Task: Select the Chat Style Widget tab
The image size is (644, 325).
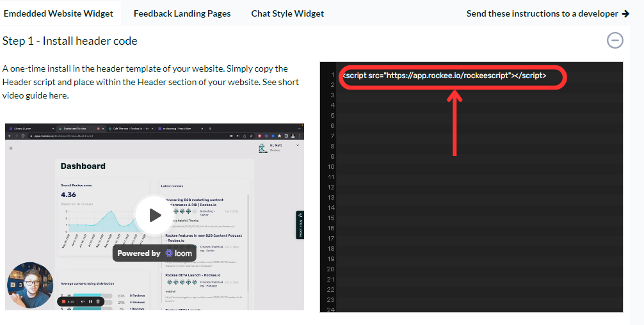Action: tap(287, 13)
